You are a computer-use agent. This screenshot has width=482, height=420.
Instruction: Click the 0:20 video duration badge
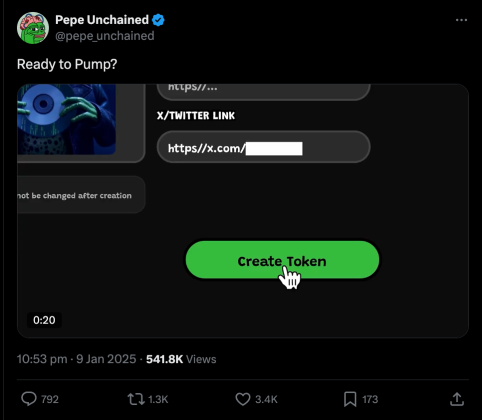(x=44, y=320)
